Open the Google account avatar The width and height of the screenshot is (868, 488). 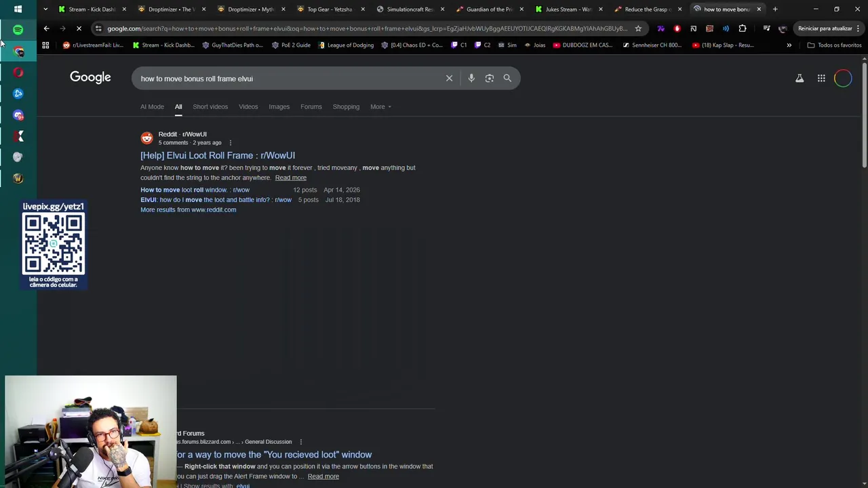(843, 79)
